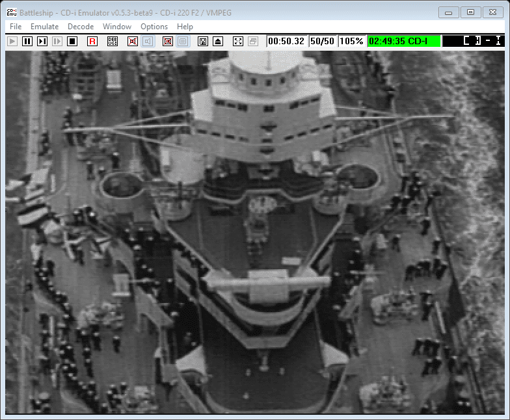Viewport: 510px width, 420px height.
Task: Open the File menu
Action: tap(16, 27)
